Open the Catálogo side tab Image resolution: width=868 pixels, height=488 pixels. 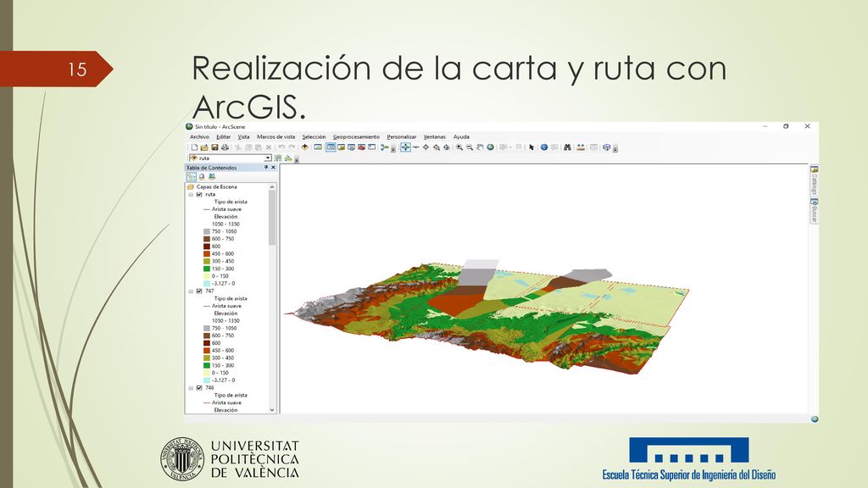tap(815, 180)
